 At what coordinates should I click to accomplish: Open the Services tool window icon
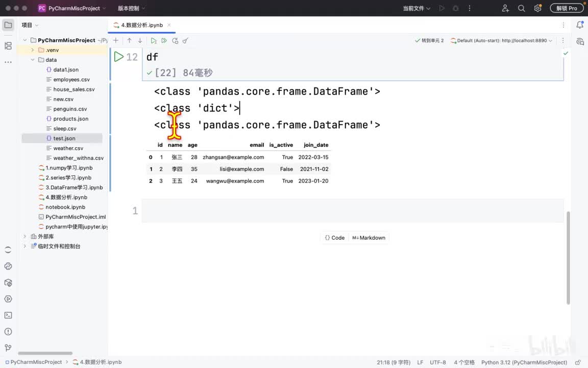tap(8, 299)
